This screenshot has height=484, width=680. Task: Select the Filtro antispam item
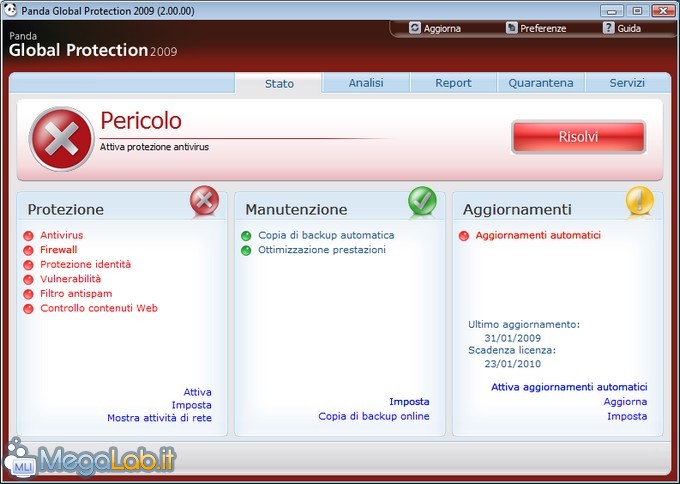[76, 294]
